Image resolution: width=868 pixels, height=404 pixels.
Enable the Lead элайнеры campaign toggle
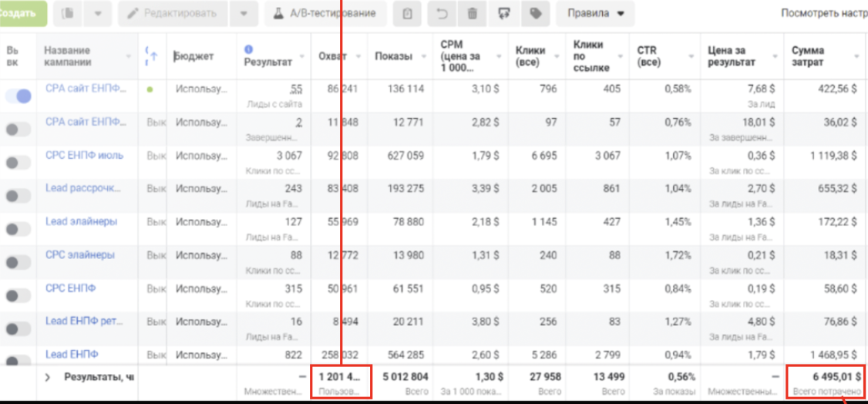tap(19, 229)
